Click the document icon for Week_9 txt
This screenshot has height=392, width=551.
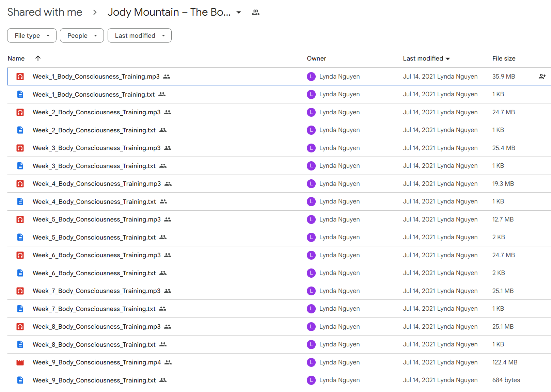tap(20, 380)
